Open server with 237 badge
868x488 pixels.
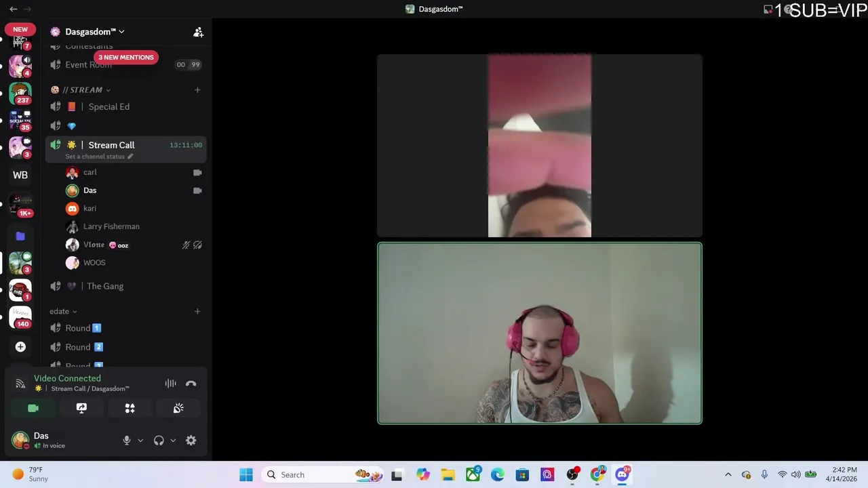[20, 94]
